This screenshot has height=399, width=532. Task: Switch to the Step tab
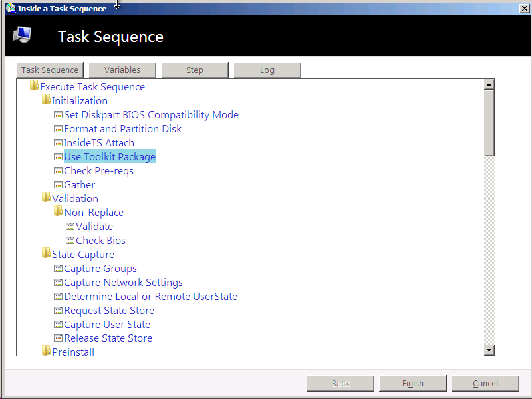[195, 70]
